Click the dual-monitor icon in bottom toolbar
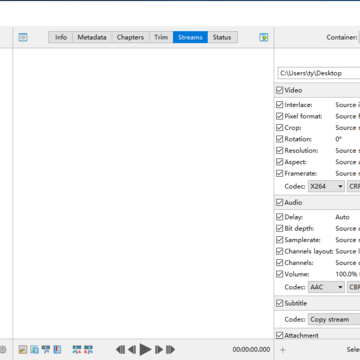Image resolution: width=360 pixels, height=360 pixels. pyautogui.click(x=46, y=349)
